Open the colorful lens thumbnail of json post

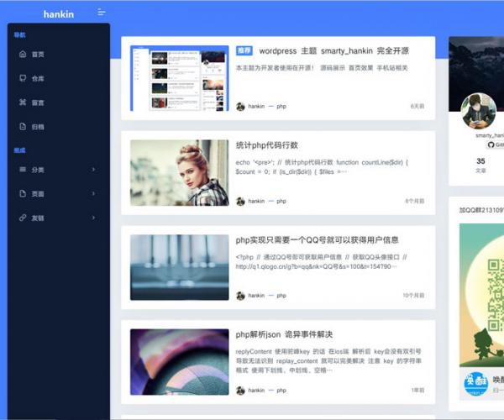pos(180,362)
